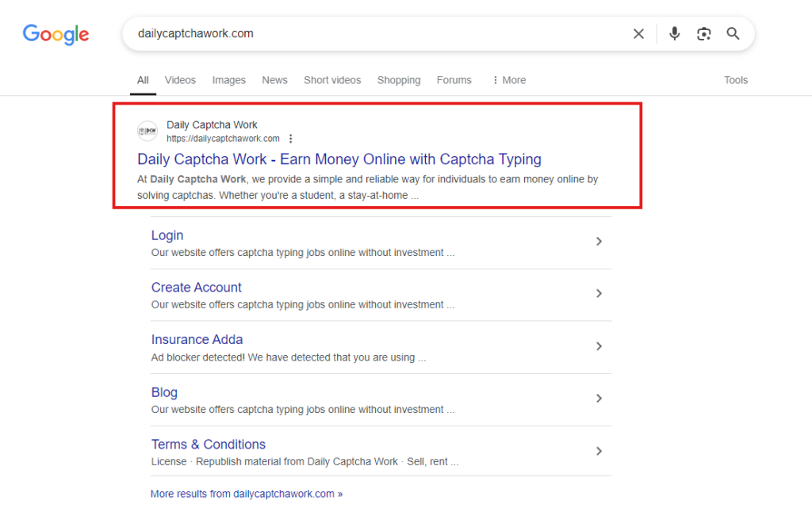Start voice search with microphone icon
This screenshot has width=812, height=512.
[x=674, y=33]
